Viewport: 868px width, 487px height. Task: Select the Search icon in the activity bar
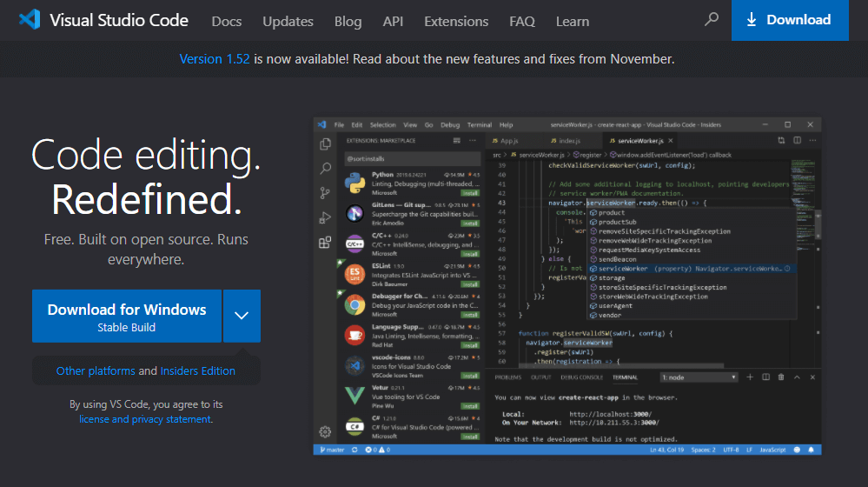click(x=326, y=169)
